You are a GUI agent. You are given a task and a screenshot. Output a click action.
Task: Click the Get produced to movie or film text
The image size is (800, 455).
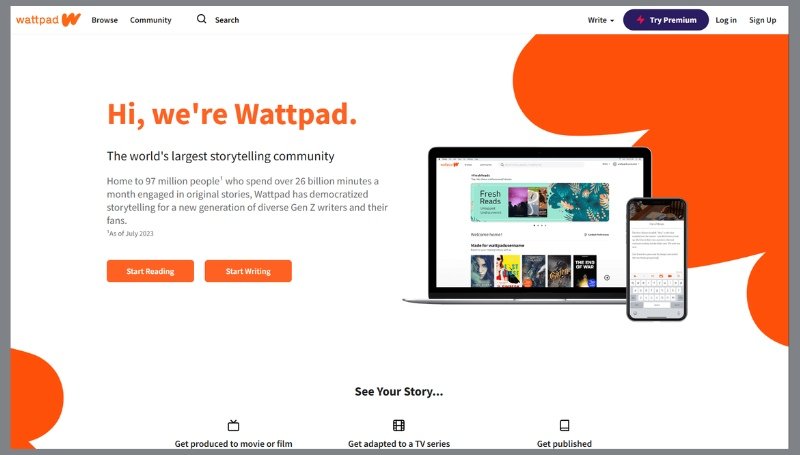234,443
